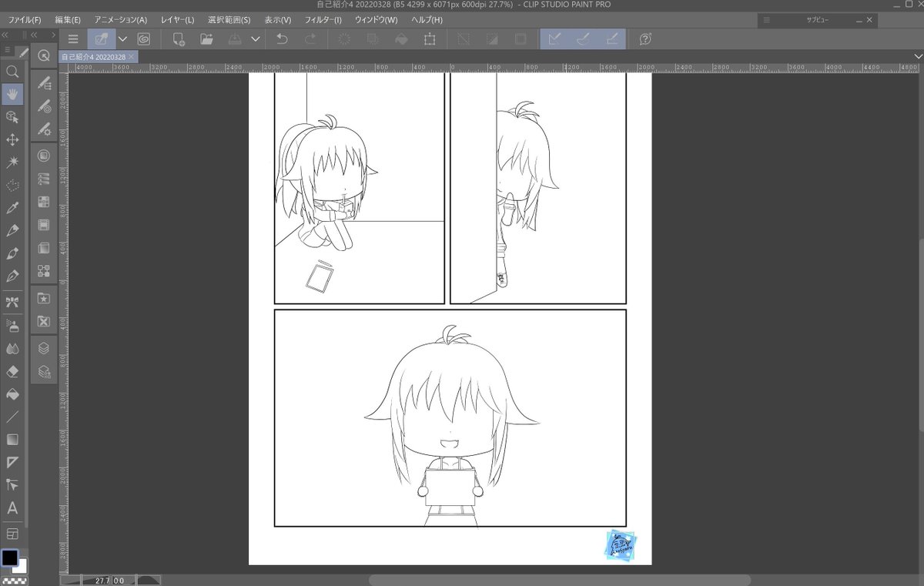Select the Text tool
This screenshot has height=586, width=924.
(12, 507)
